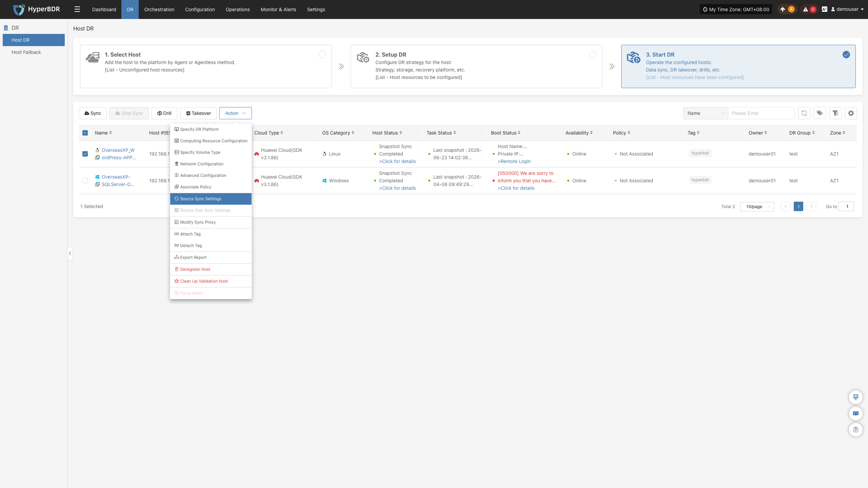Go to next page arrow

click(x=811, y=206)
